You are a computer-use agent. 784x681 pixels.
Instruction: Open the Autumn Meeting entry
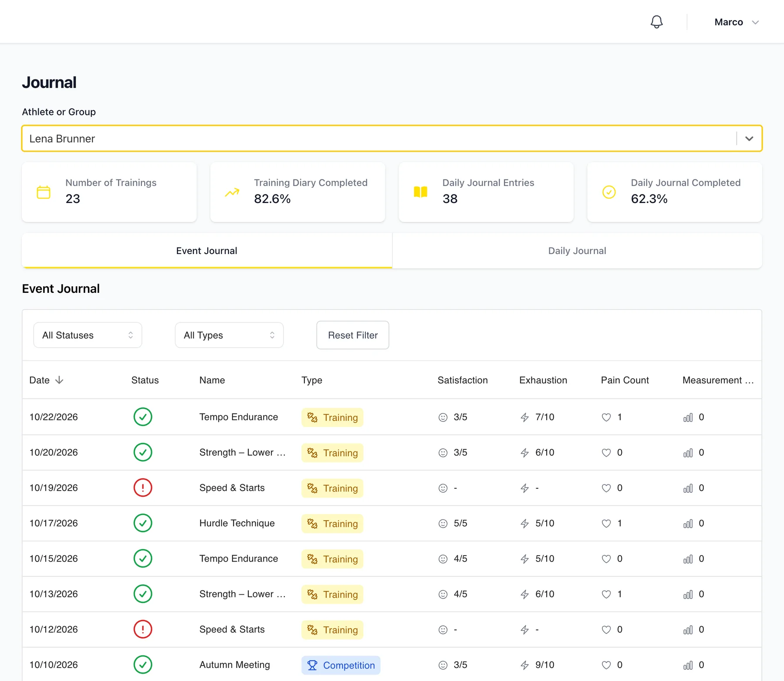point(235,665)
